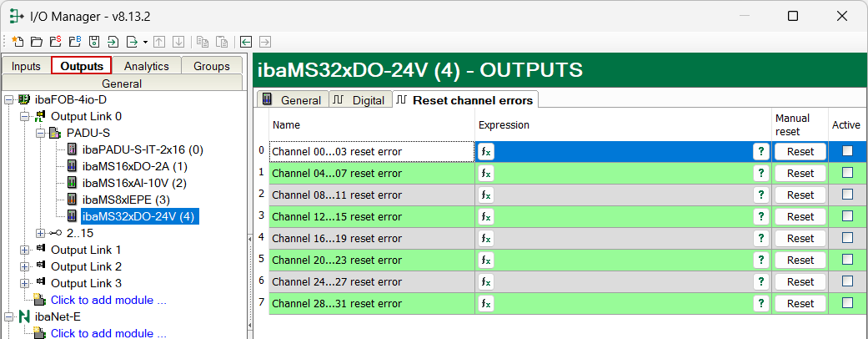Click help icon in Channel 12...15 row
This screenshot has width=868, height=339.
click(x=762, y=216)
